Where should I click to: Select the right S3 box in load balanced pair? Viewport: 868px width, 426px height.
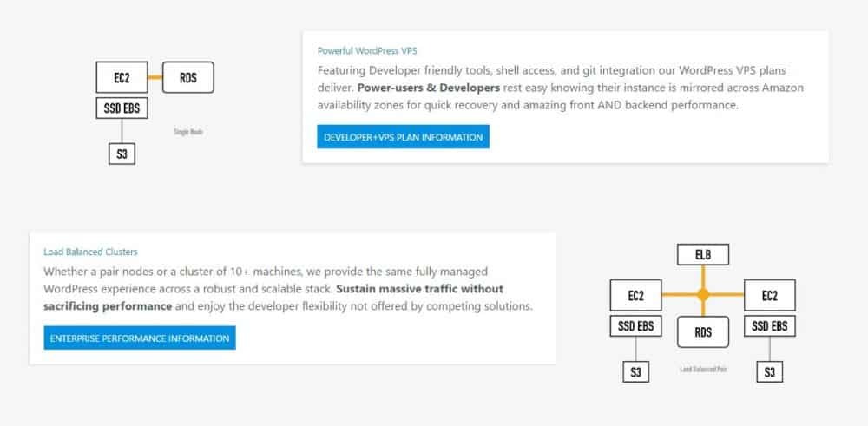coord(769,371)
